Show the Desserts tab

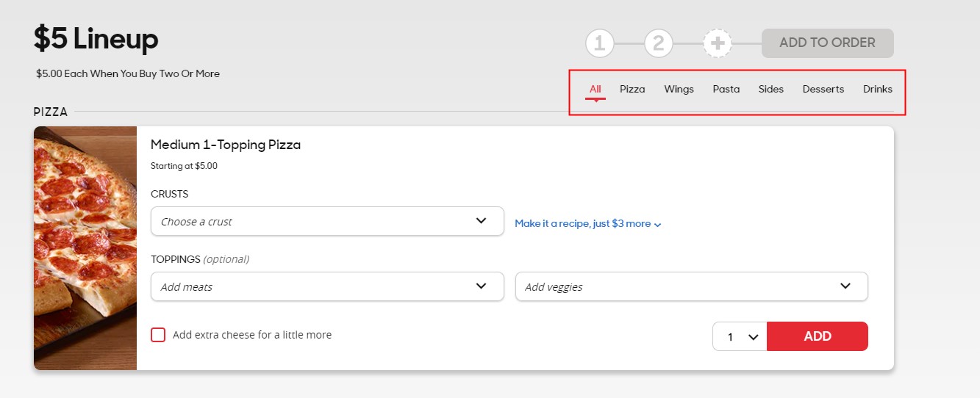point(823,90)
